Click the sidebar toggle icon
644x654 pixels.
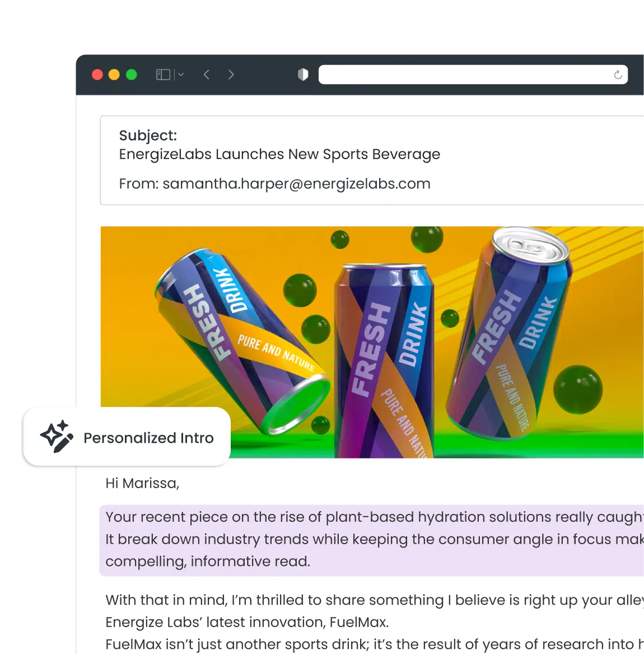[x=163, y=75]
